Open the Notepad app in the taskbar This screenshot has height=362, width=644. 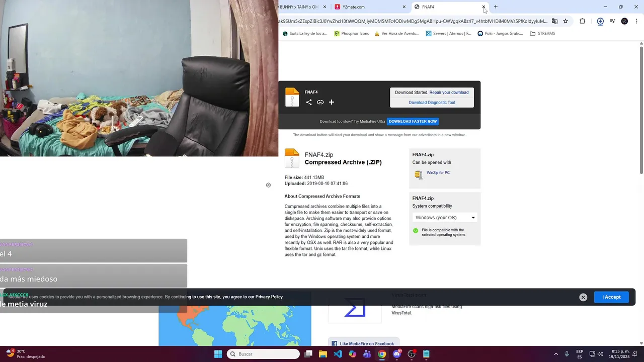click(426, 354)
